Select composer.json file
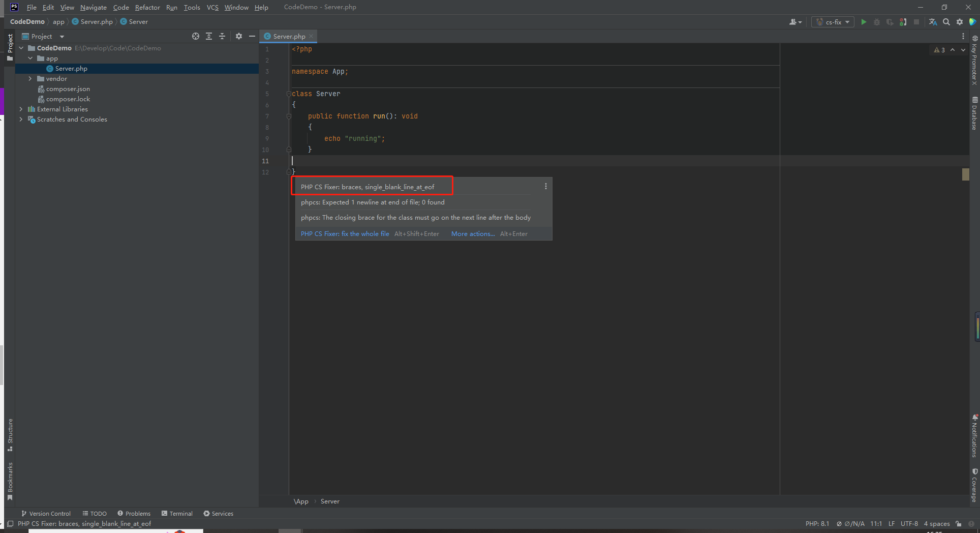Viewport: 980px width, 533px height. 68,89
